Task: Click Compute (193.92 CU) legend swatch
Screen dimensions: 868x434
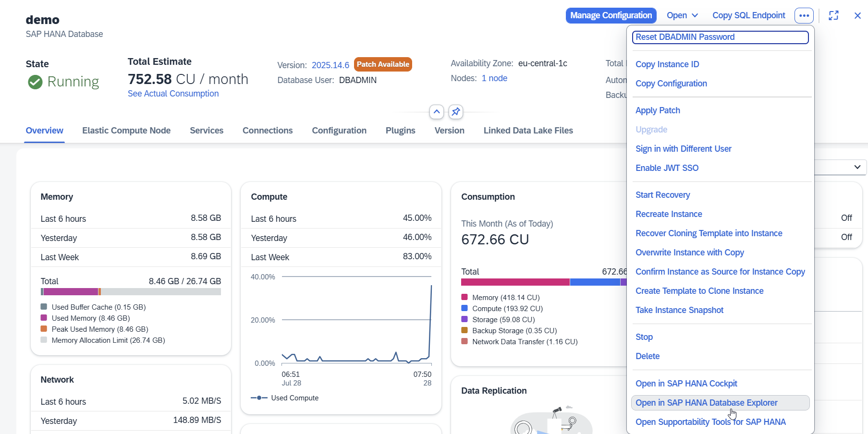Action: coord(465,308)
